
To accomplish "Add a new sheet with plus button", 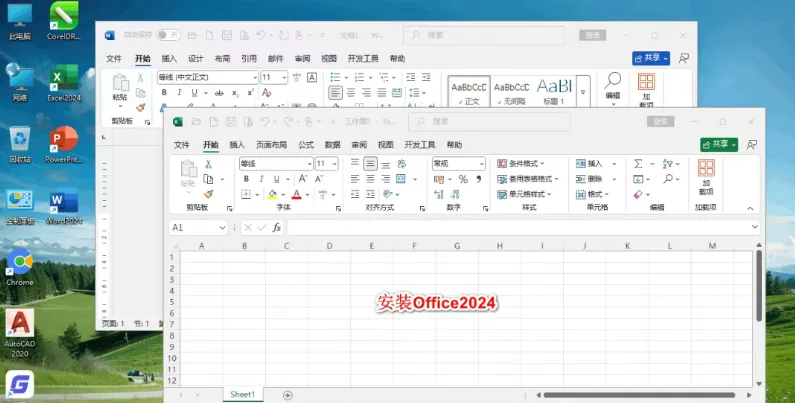I will click(287, 395).
